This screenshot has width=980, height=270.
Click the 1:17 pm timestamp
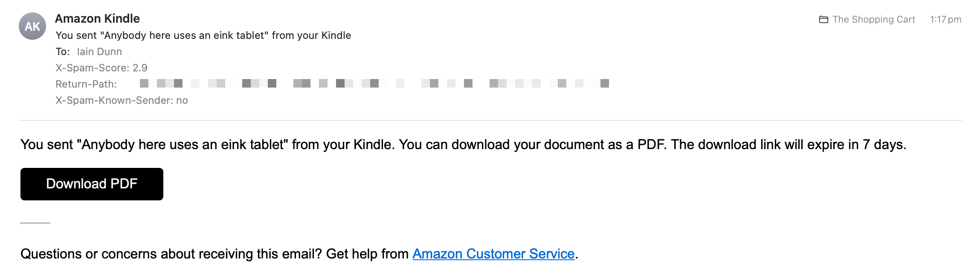(945, 20)
